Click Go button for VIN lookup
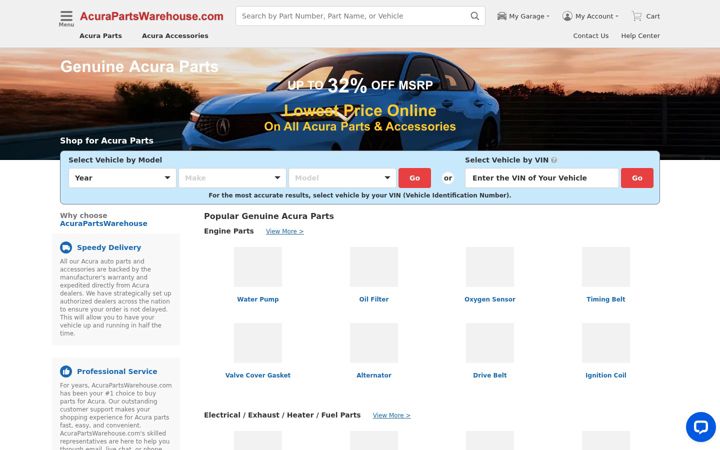The height and width of the screenshot is (450, 720). pos(637,178)
